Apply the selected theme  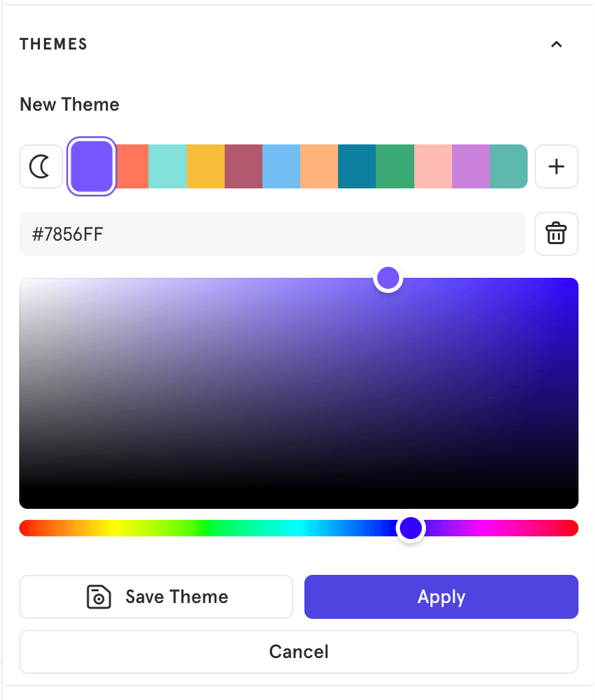(x=440, y=597)
